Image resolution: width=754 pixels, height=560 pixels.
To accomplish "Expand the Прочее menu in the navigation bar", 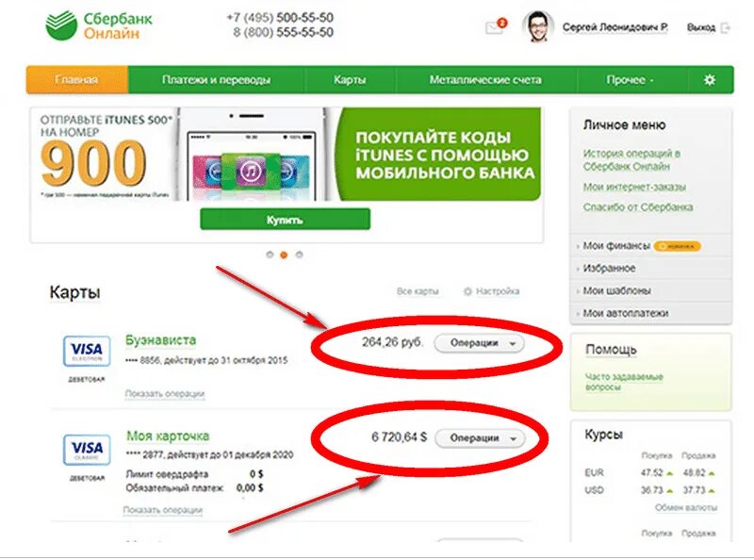I will point(630,80).
